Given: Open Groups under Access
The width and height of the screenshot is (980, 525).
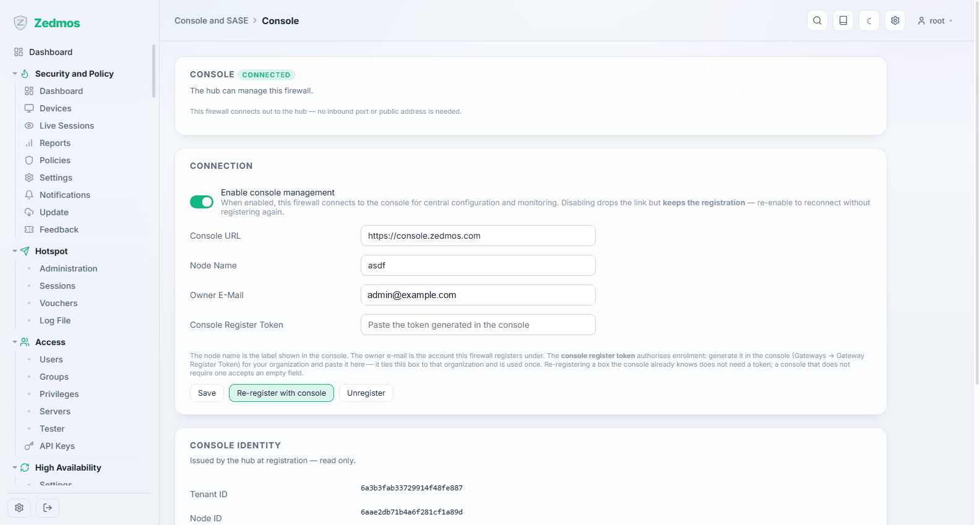Looking at the screenshot, I should coord(54,377).
